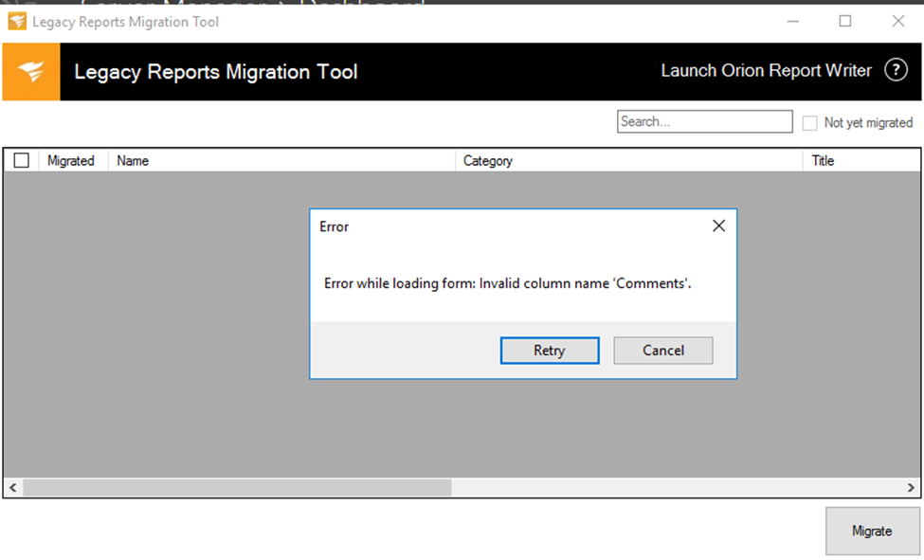Click the Retry button in the Error dialog
Viewport: 924px width, 560px height.
click(x=550, y=351)
